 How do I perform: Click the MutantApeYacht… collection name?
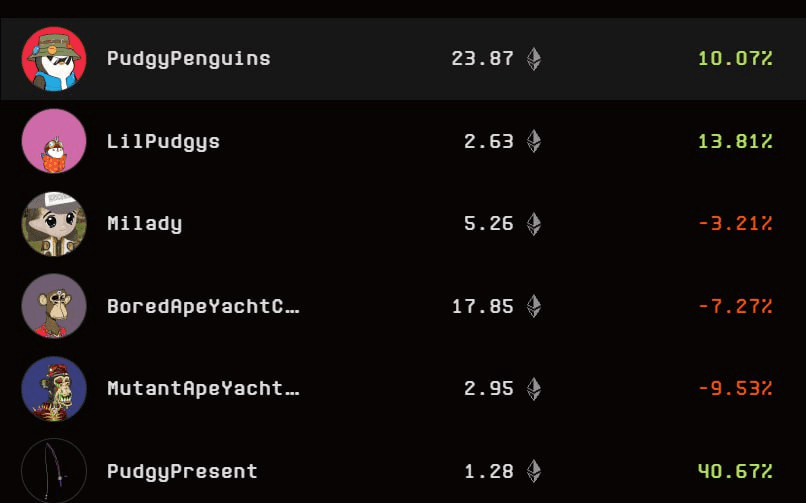tap(203, 388)
